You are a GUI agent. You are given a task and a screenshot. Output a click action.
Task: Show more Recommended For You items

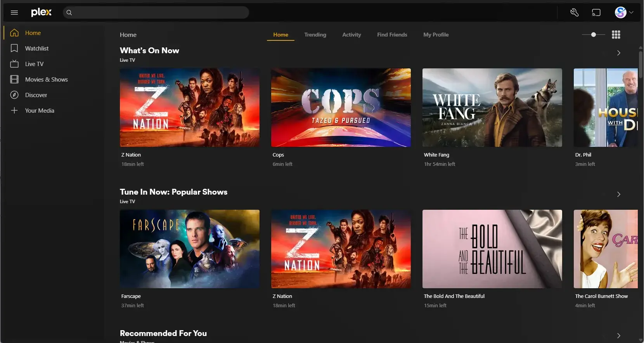(x=619, y=336)
